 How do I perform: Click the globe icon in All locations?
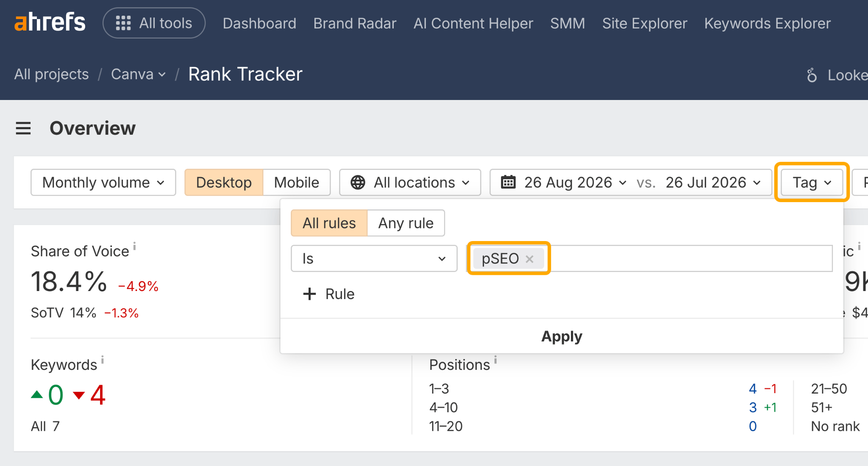pos(358,183)
